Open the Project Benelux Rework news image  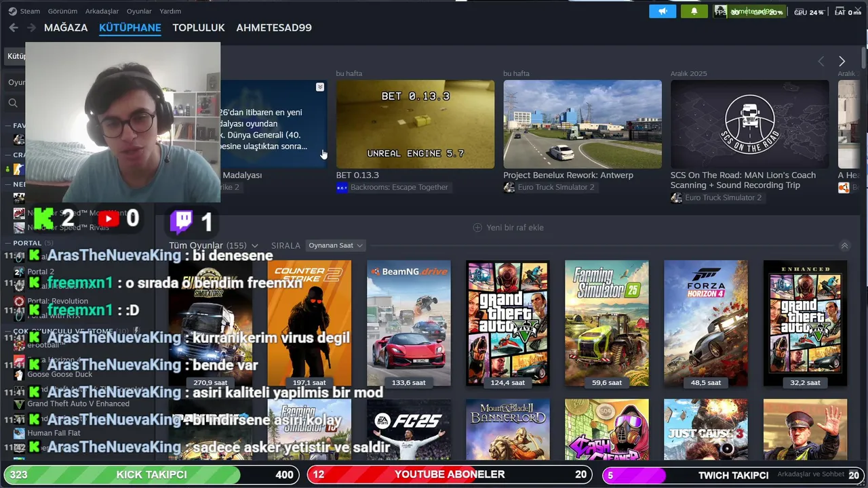(x=583, y=124)
